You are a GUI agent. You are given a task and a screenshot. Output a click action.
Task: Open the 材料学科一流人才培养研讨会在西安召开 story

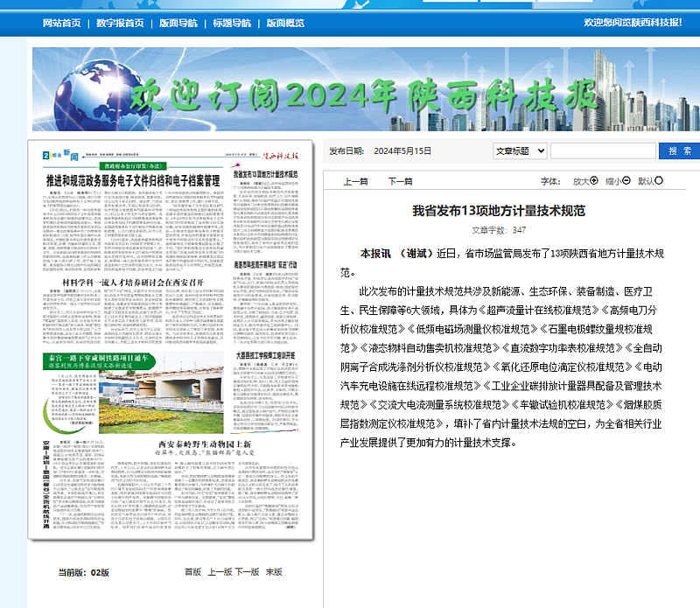pyautogui.click(x=133, y=283)
